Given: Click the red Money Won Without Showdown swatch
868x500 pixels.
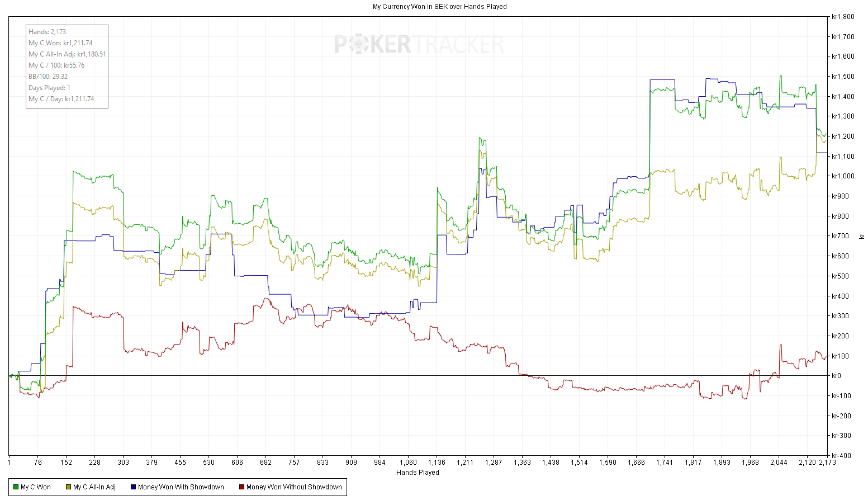Looking at the screenshot, I should [241, 487].
